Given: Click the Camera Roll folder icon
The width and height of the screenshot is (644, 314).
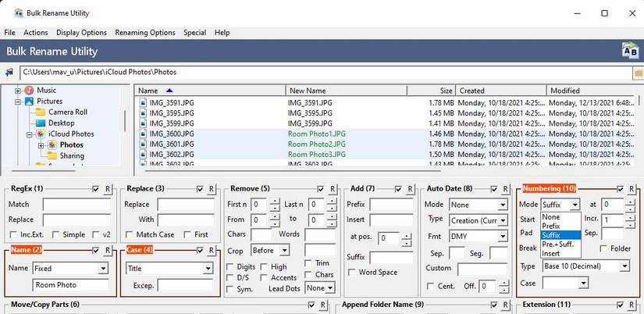Looking at the screenshot, I should coord(41,112).
